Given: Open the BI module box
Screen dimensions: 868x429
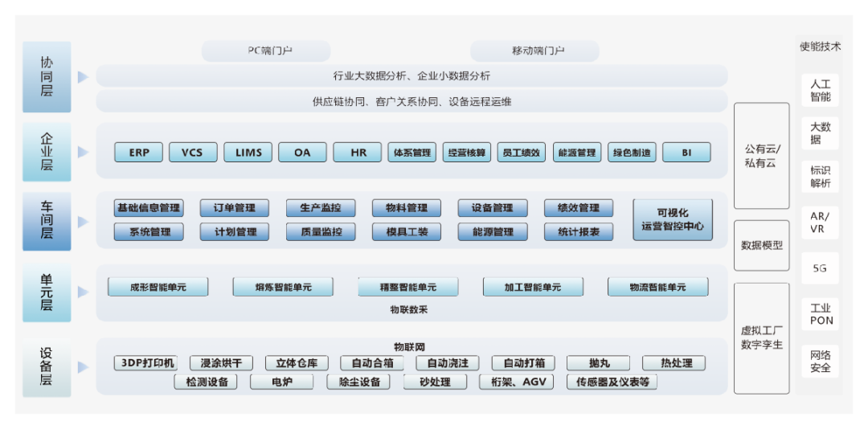Looking at the screenshot, I should [686, 153].
